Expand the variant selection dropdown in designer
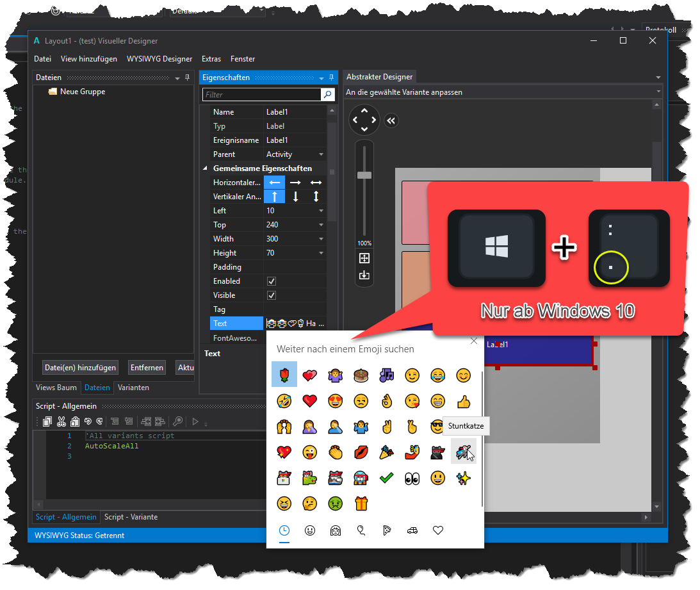Image resolution: width=700 pixels, height=590 pixels. (x=658, y=92)
